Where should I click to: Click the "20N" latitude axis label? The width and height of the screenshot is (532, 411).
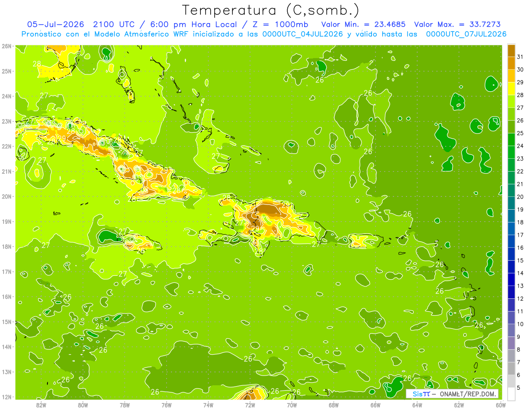coord(7,196)
